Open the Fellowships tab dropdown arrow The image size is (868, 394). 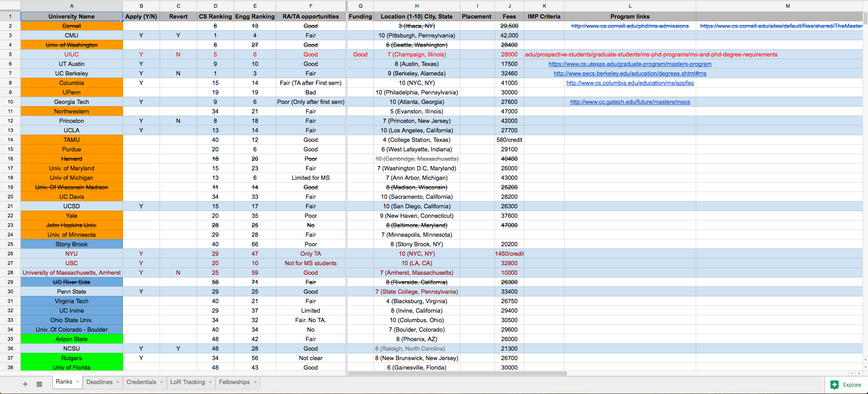pos(255,382)
